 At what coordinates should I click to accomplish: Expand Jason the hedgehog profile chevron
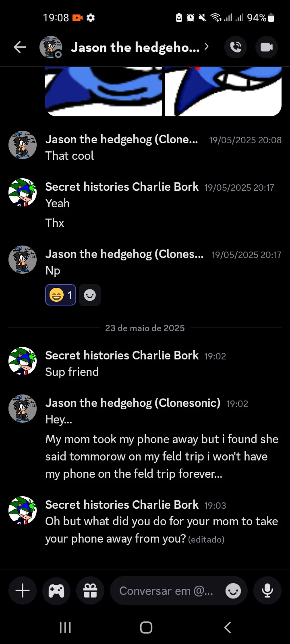(206, 47)
